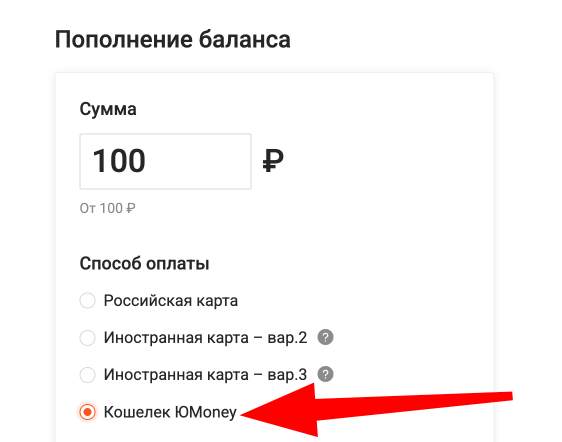Focus the Сумма amount input field
This screenshot has height=442, width=562.
pos(165,161)
